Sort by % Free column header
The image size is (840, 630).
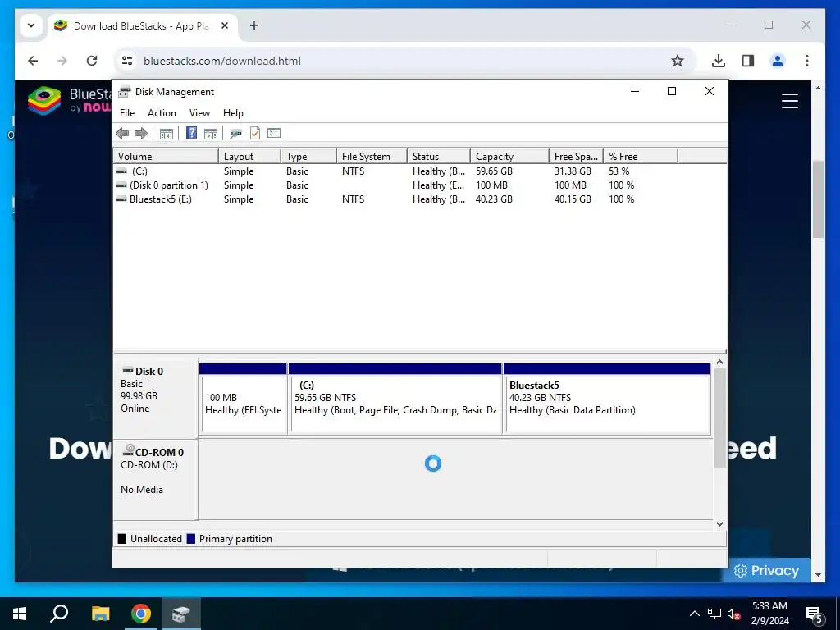coord(641,157)
